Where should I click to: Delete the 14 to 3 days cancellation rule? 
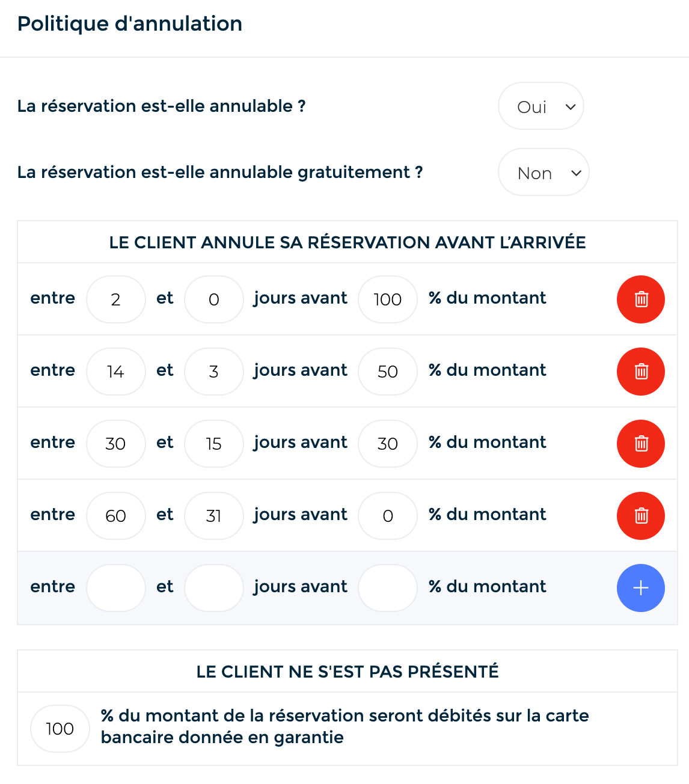[640, 372]
